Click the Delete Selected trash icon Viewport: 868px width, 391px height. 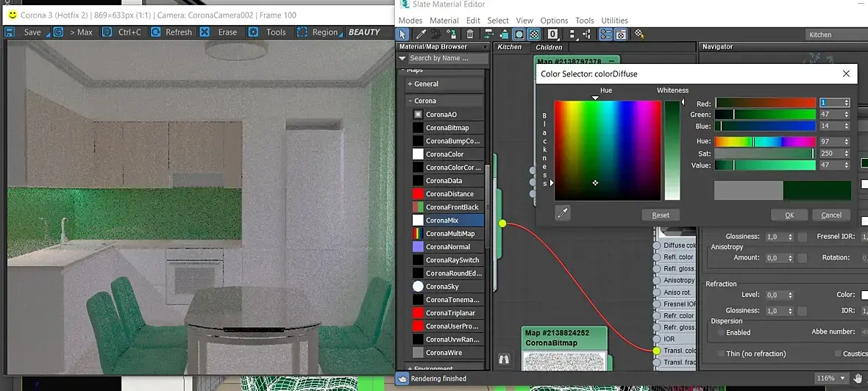[x=470, y=35]
